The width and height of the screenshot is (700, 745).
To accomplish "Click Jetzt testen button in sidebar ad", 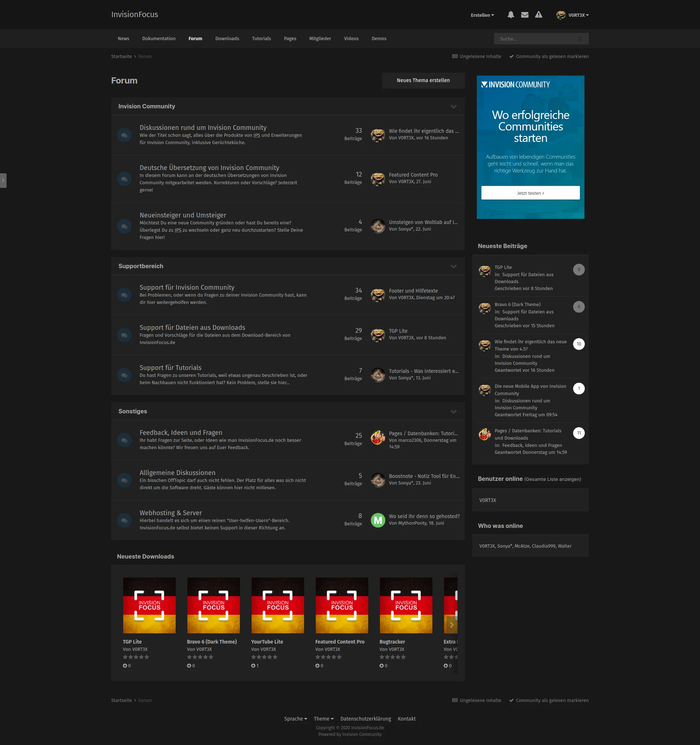I will coord(530,193).
